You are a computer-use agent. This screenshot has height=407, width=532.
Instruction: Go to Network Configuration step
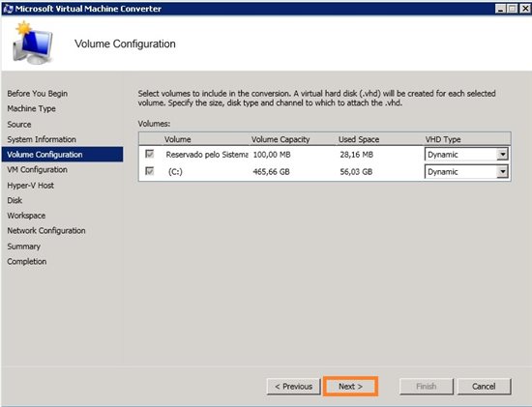click(x=46, y=231)
